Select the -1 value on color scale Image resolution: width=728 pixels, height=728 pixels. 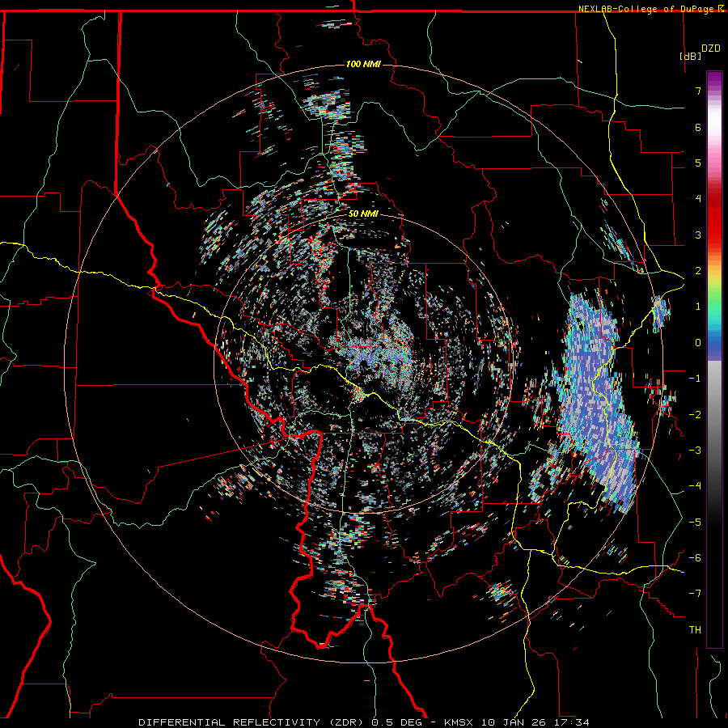click(695, 379)
